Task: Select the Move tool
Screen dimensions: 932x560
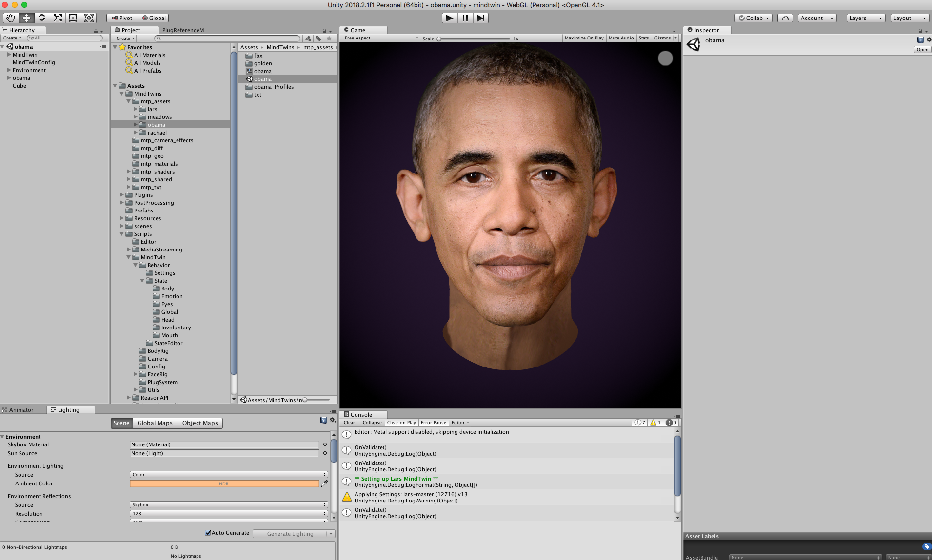Action: click(26, 18)
